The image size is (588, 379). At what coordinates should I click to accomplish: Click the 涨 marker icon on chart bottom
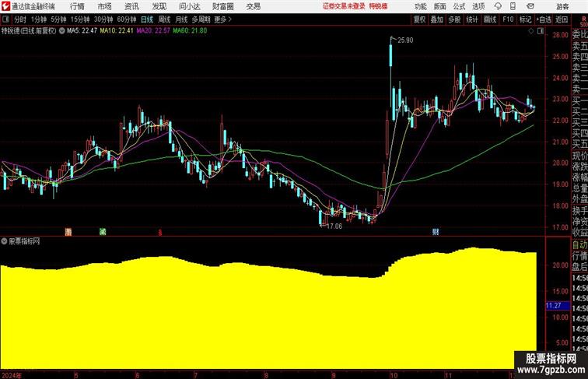point(68,232)
